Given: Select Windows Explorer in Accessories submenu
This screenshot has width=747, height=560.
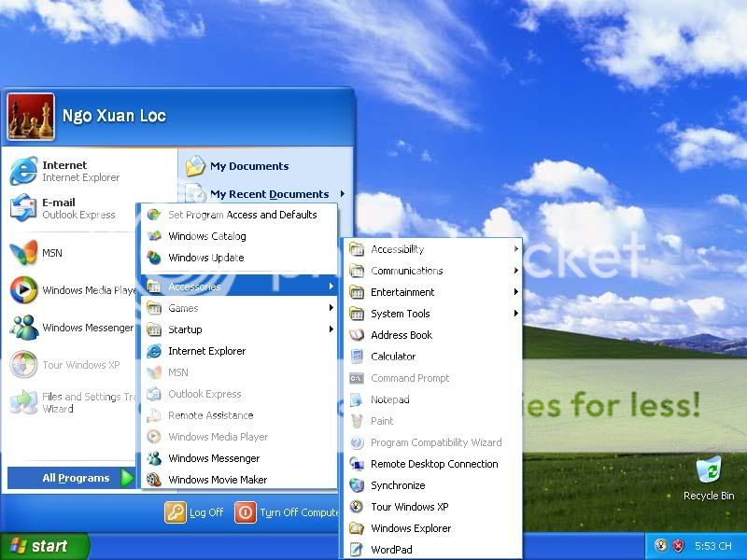Looking at the screenshot, I should point(432,528).
